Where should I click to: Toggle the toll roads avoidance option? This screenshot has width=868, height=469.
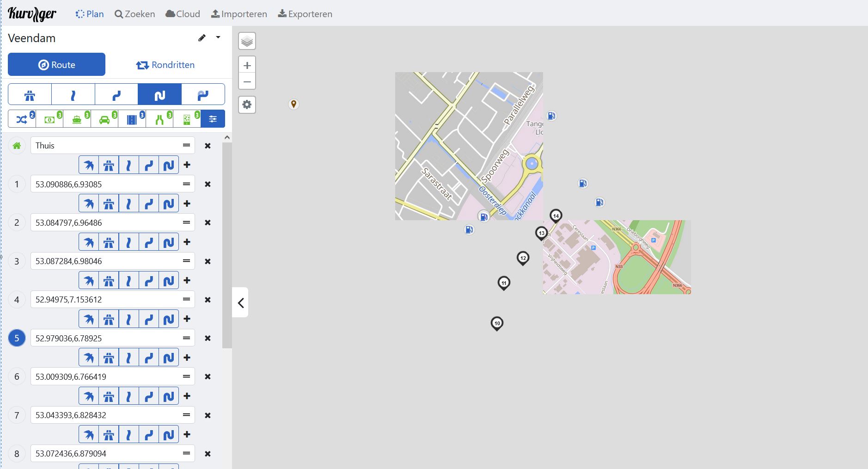click(x=49, y=119)
